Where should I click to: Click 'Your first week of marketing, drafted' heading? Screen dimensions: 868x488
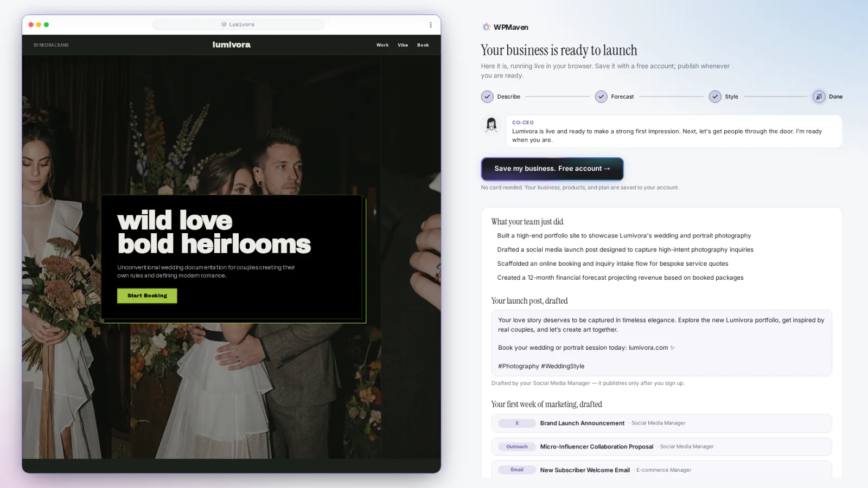546,404
